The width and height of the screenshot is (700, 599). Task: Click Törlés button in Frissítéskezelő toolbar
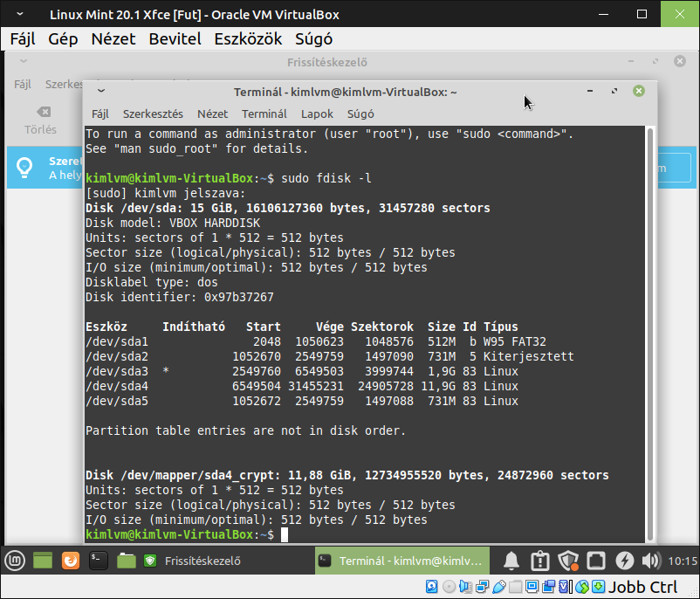click(41, 121)
